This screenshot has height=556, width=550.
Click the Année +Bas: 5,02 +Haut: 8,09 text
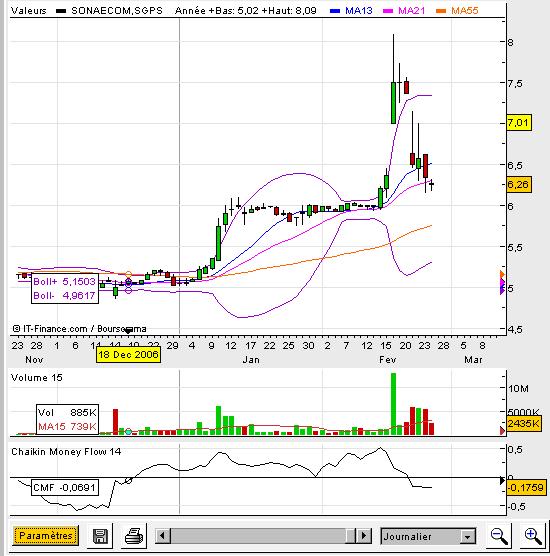(245, 11)
